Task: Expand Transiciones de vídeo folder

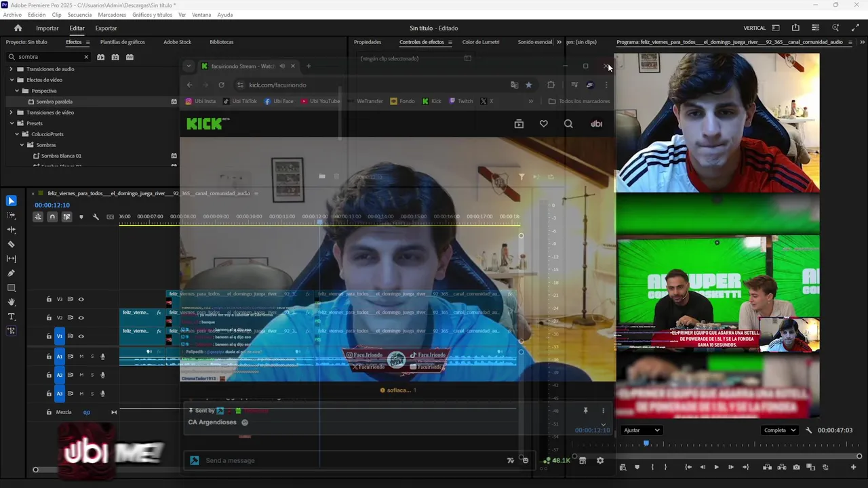Action: [11, 113]
